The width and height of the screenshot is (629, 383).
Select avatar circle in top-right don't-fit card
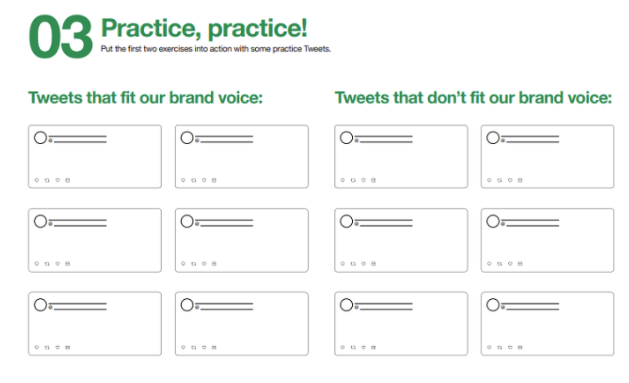[493, 138]
